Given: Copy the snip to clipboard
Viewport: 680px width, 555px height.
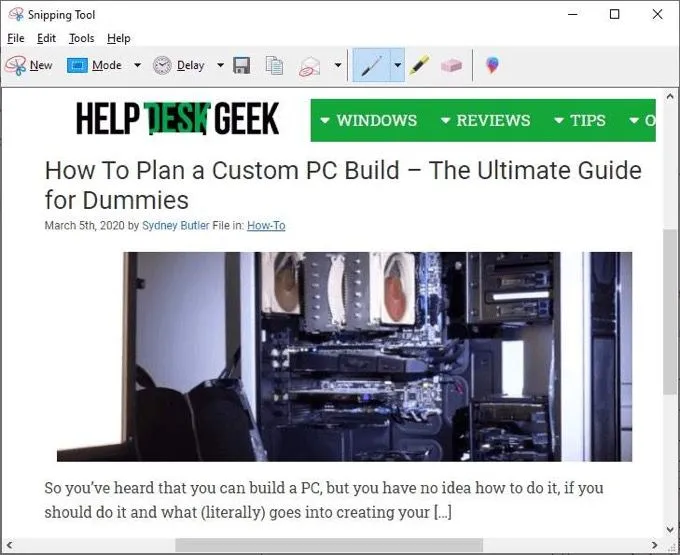Looking at the screenshot, I should point(274,66).
